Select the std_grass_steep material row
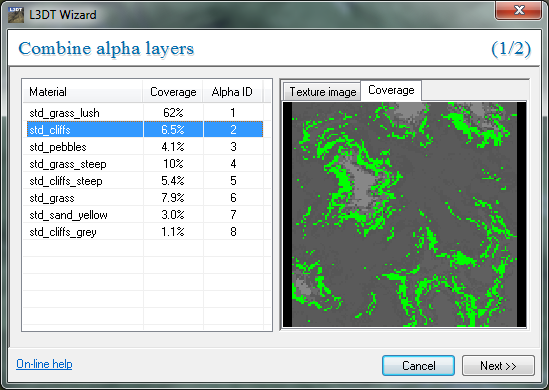 tap(145, 164)
